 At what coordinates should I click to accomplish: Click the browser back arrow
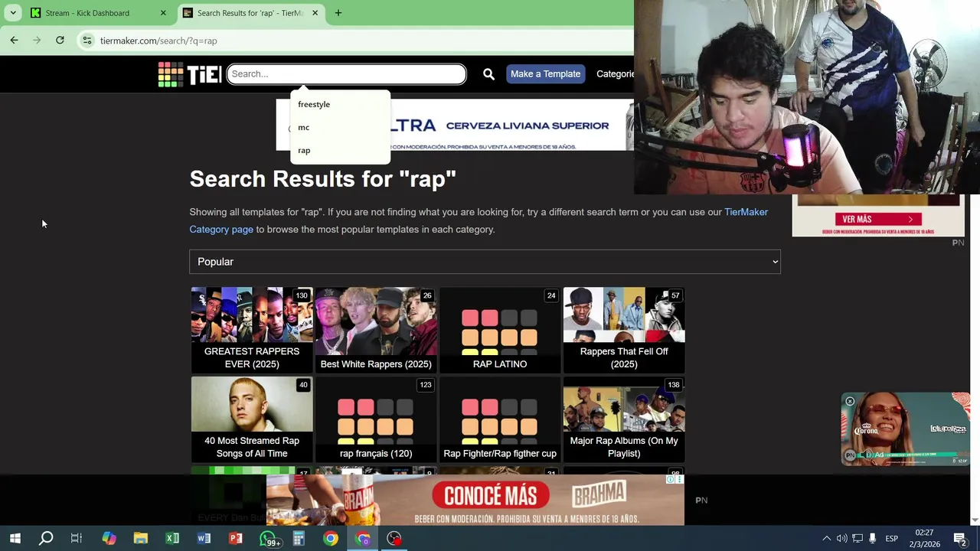[14, 41]
